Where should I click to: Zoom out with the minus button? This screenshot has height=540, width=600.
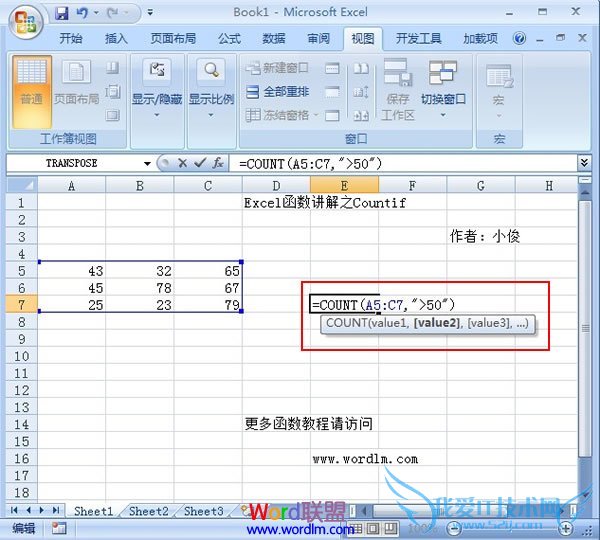tap(454, 529)
